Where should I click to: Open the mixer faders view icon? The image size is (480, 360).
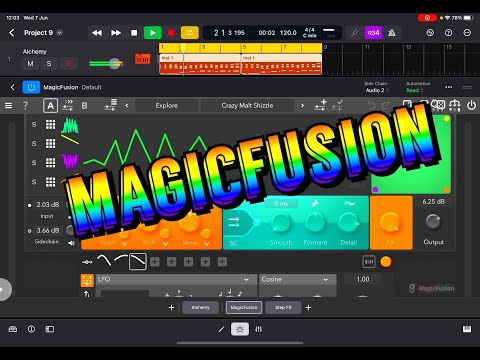click(x=258, y=329)
